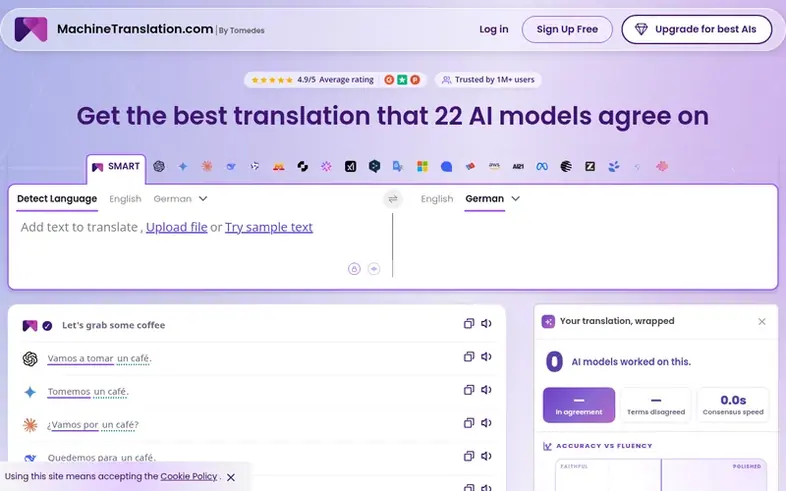Select the In agreement stat card
Viewport: 786px width, 491px height.
point(579,405)
